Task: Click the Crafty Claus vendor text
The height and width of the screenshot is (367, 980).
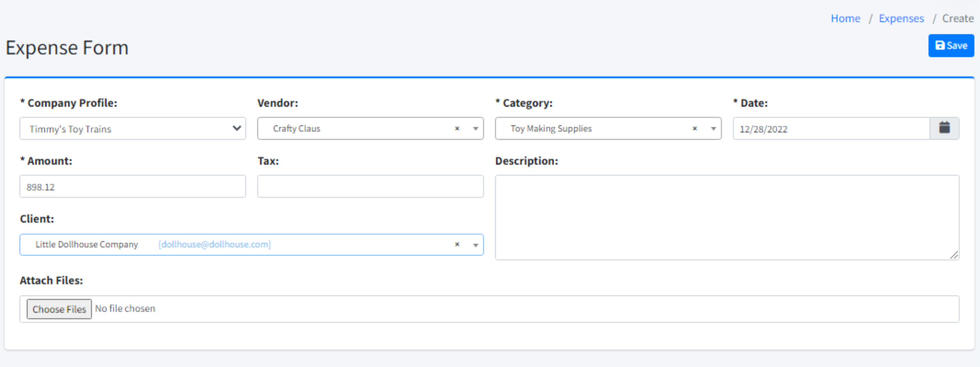Action: (296, 129)
